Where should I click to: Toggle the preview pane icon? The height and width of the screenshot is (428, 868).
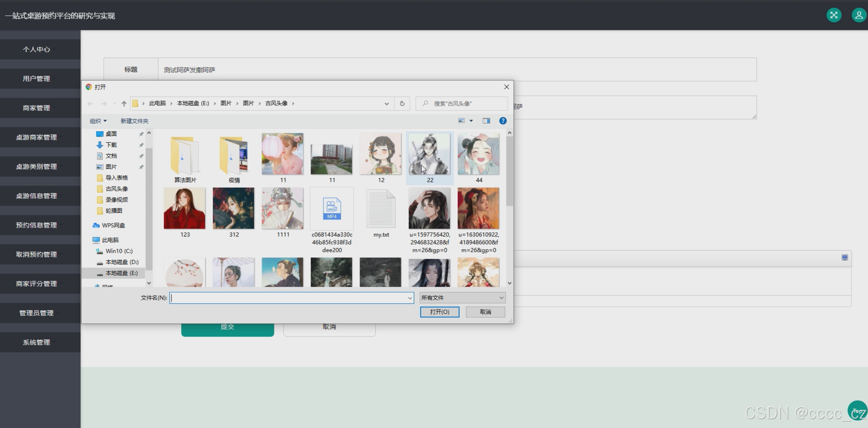pyautogui.click(x=486, y=121)
